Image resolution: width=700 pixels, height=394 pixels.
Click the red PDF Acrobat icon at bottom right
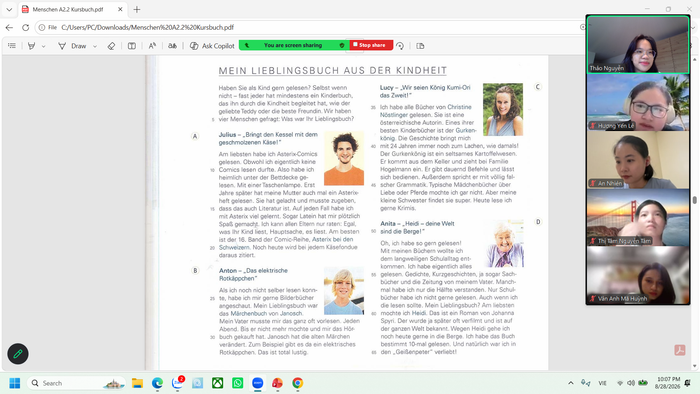point(679,350)
